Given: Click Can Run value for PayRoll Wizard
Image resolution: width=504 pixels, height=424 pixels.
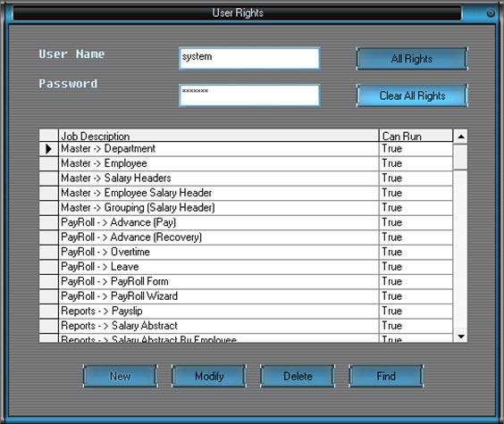Looking at the screenshot, I should pos(416,296).
